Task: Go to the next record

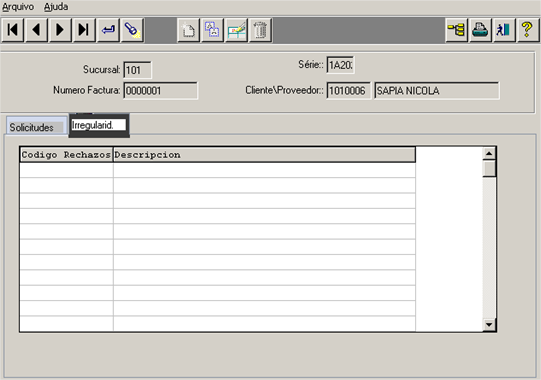Action: 60,30
